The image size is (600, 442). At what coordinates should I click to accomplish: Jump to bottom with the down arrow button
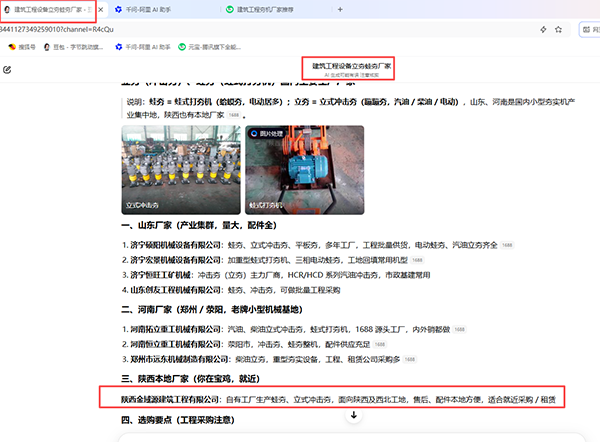(354, 415)
